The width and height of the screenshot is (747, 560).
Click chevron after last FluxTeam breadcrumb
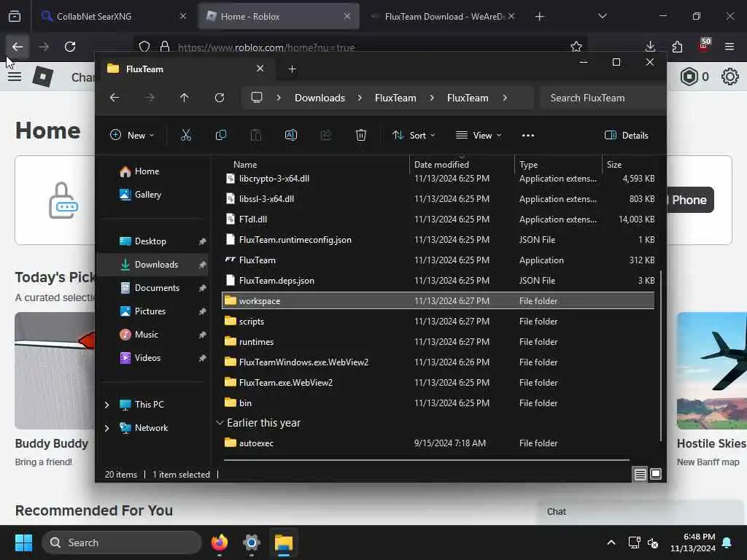[505, 98]
